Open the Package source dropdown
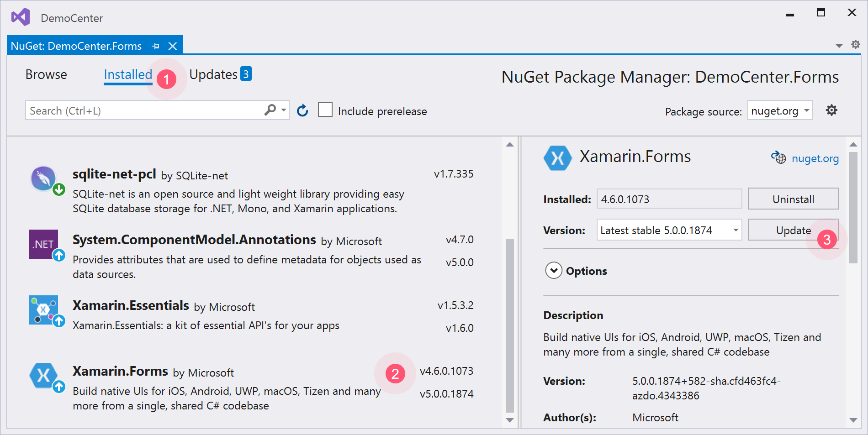 pyautogui.click(x=779, y=110)
